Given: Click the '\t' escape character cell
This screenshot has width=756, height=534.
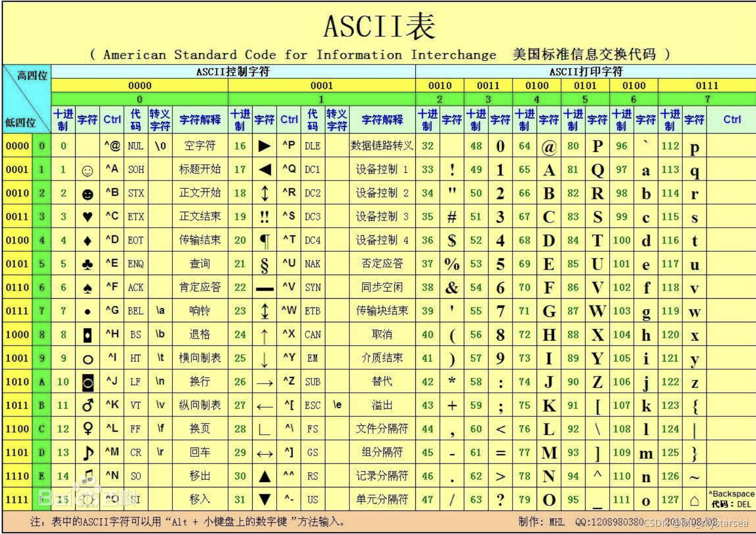Looking at the screenshot, I should pos(160,358).
